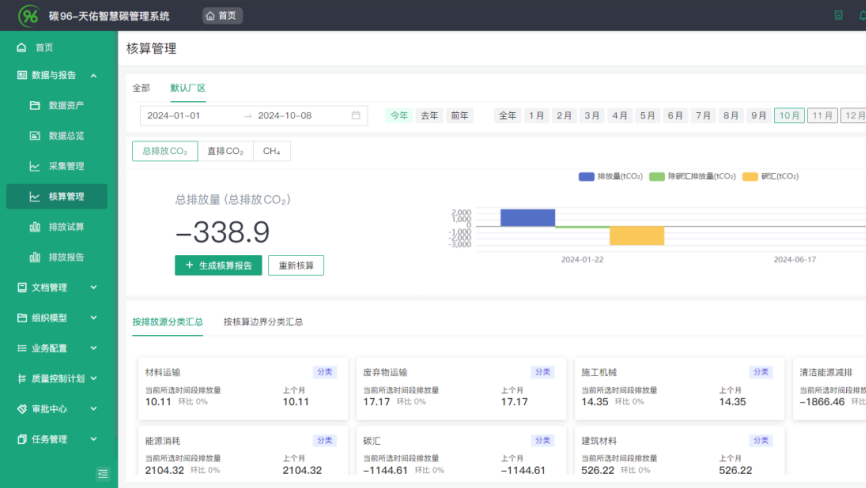The width and height of the screenshot is (866, 488).
Task: Collapse sidebar using bottom menu icon
Action: click(102, 473)
